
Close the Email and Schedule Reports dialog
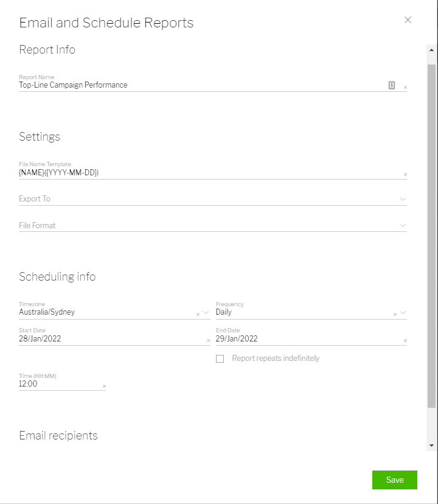408,19
